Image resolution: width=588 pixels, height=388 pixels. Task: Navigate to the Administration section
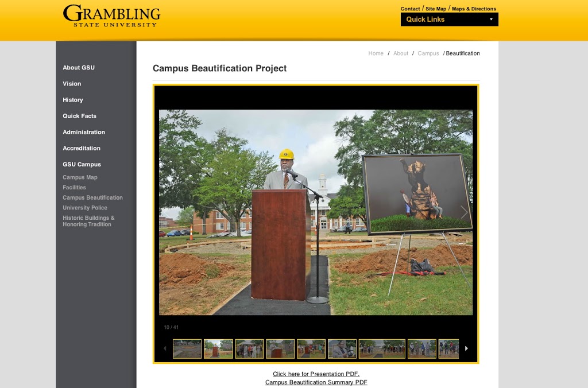(84, 132)
